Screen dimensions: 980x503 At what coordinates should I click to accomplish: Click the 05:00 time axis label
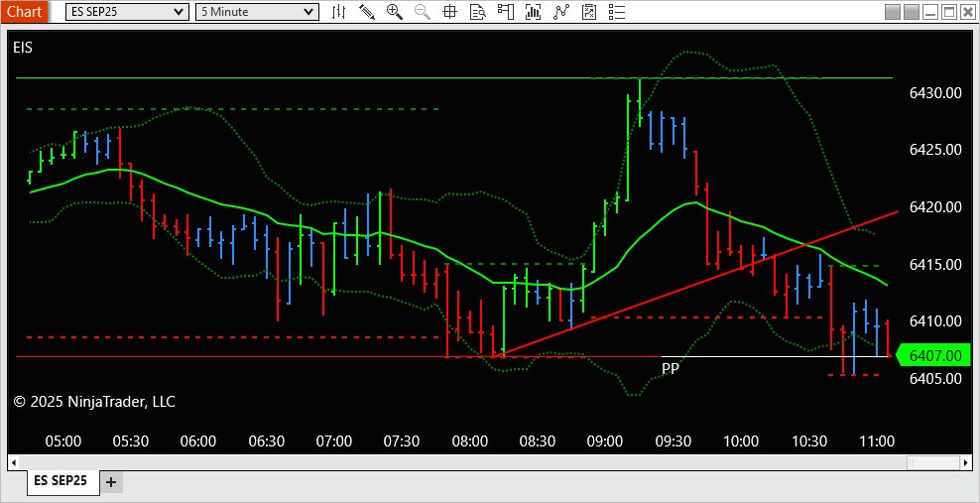coord(63,441)
